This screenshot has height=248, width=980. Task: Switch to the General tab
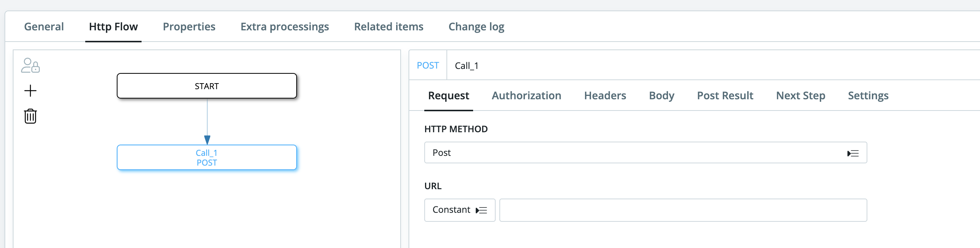44,27
